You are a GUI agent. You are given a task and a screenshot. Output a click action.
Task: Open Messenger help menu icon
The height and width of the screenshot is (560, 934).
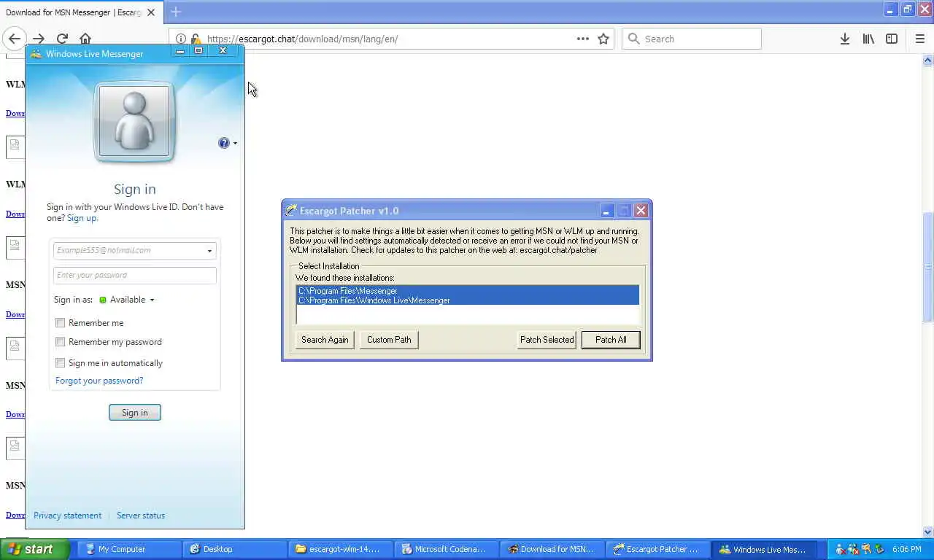[x=227, y=143]
